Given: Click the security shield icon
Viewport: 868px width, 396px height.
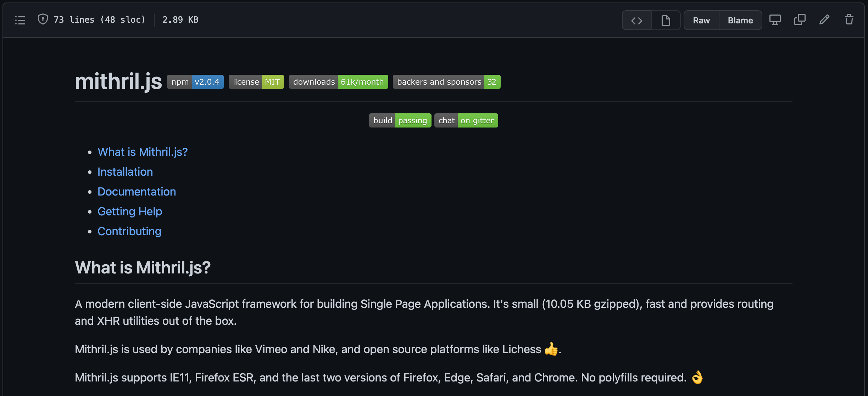Looking at the screenshot, I should point(43,19).
